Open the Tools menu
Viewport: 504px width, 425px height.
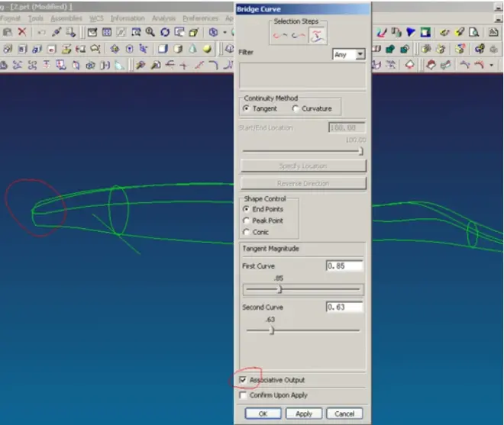(36, 18)
